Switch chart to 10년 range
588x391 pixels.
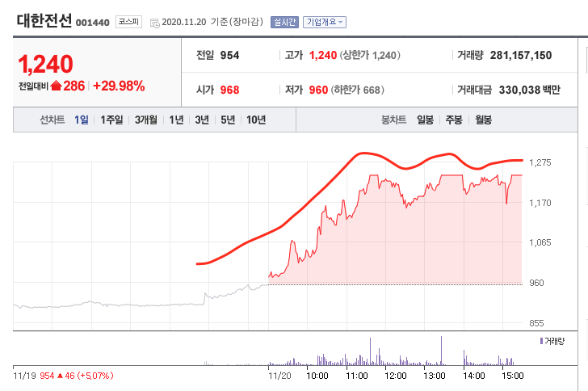pos(256,120)
